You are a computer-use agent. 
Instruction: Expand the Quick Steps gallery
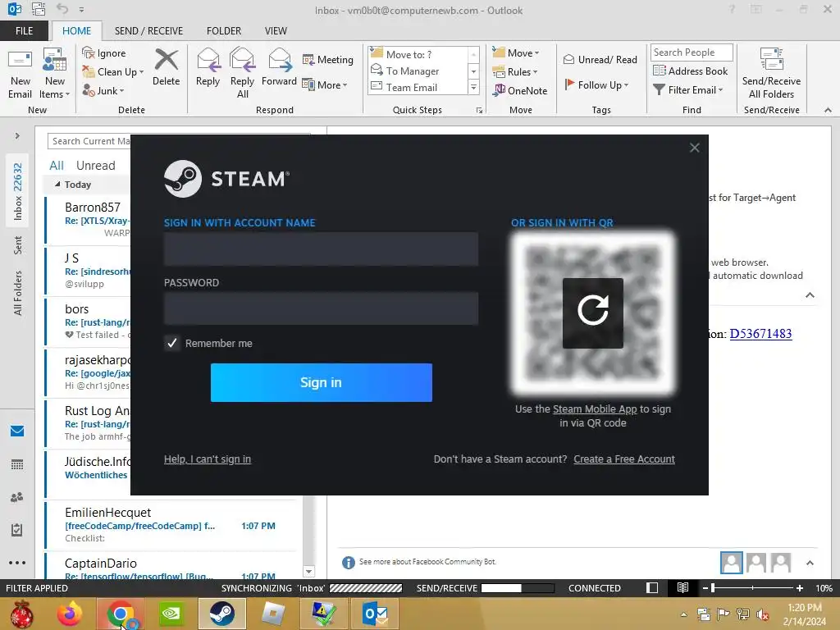pos(473,87)
